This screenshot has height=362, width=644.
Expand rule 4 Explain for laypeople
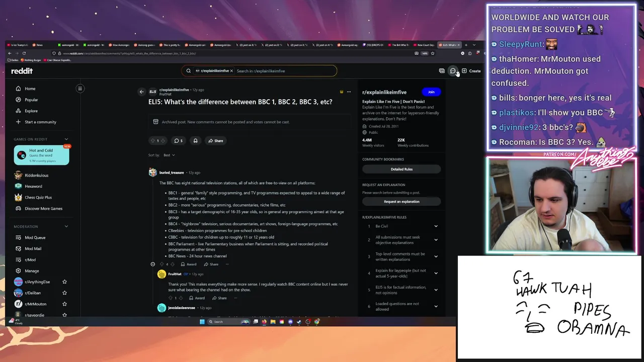coord(436,273)
